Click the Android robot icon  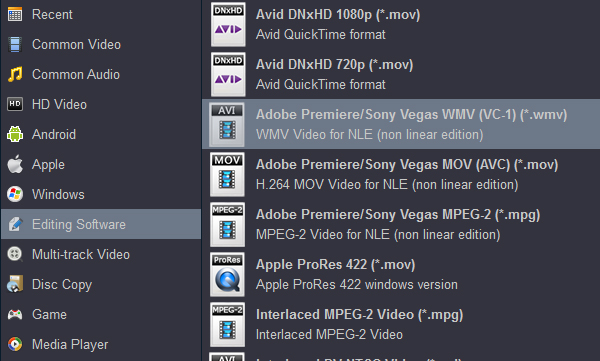pos(15,134)
